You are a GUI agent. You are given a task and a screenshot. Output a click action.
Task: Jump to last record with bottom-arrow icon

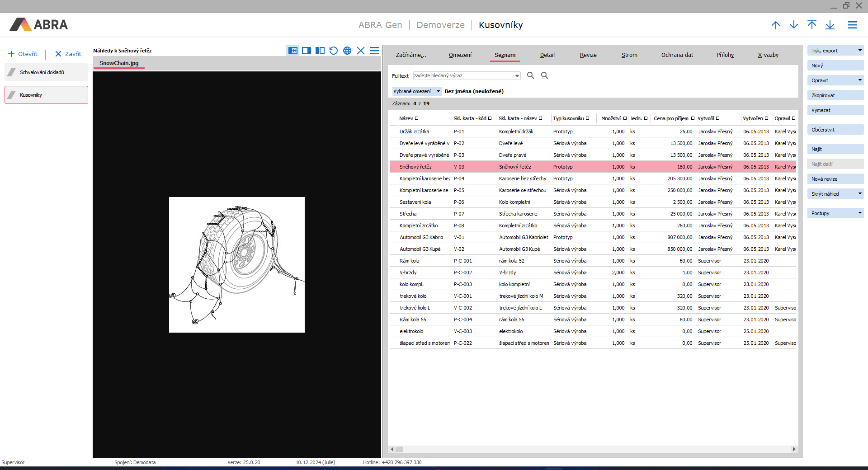(x=830, y=25)
